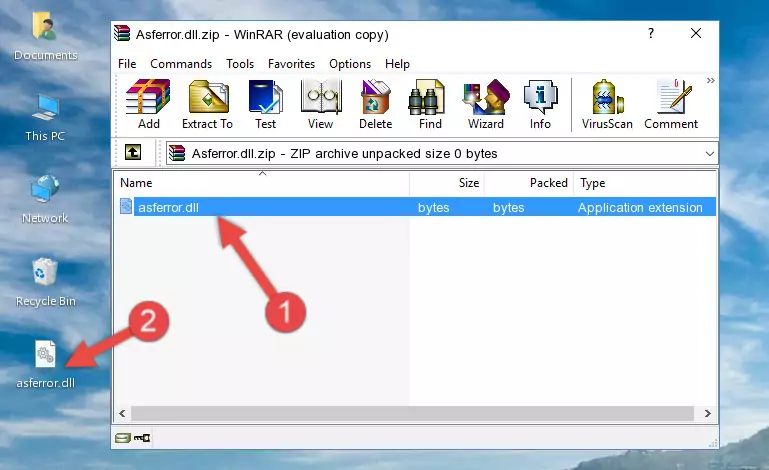Screen dimensions: 769x470
Task: Click the horizontal scrollbar thumb
Action: (412, 414)
